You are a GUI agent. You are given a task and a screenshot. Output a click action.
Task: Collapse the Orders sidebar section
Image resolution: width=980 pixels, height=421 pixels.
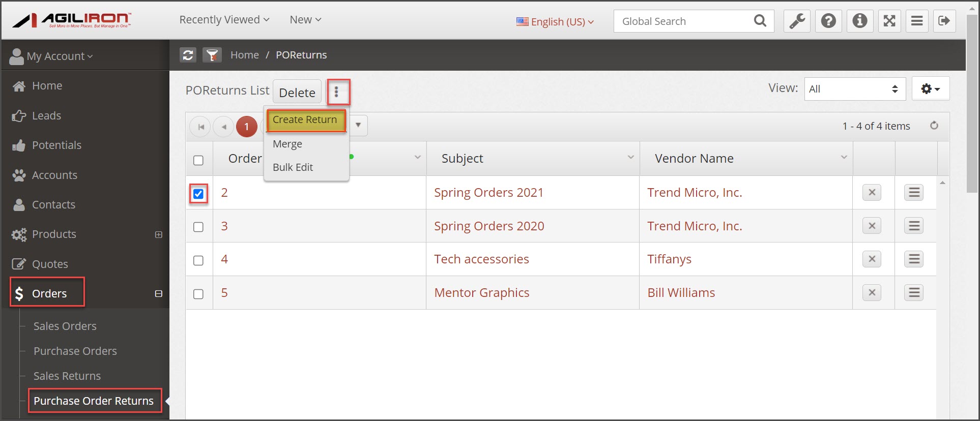point(159,294)
